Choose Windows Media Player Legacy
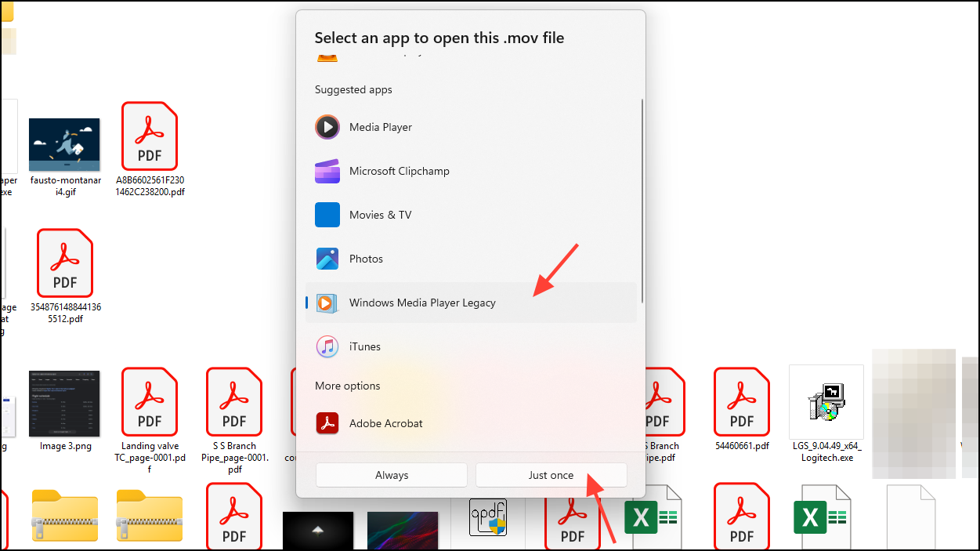The width and height of the screenshot is (980, 551). point(470,303)
